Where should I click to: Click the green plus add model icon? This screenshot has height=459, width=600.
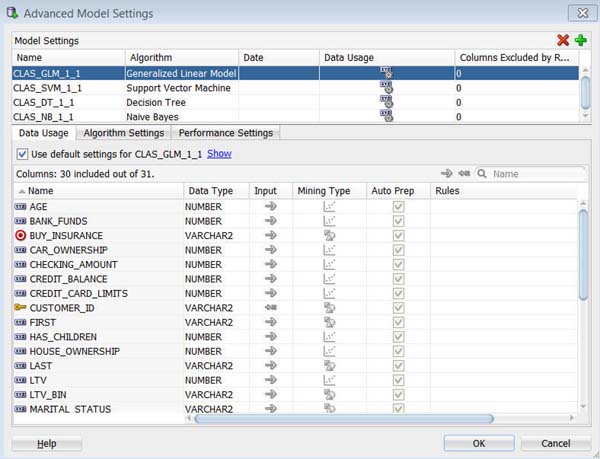(580, 40)
